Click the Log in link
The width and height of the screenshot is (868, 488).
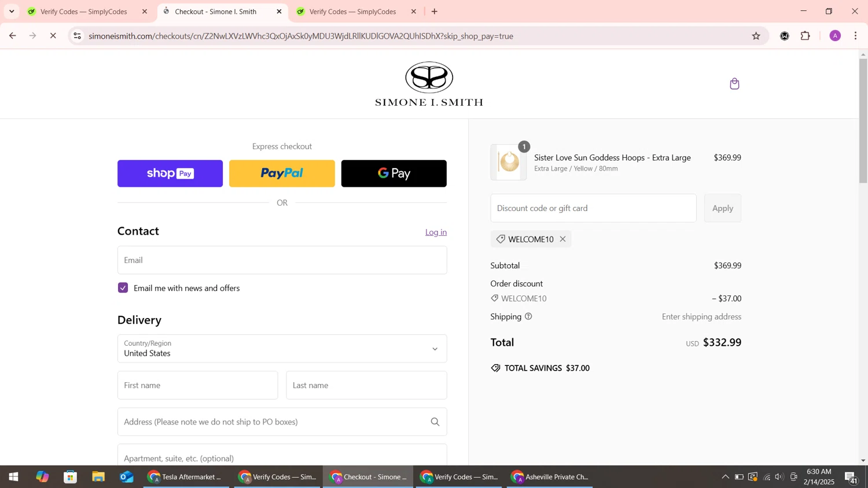click(x=436, y=232)
